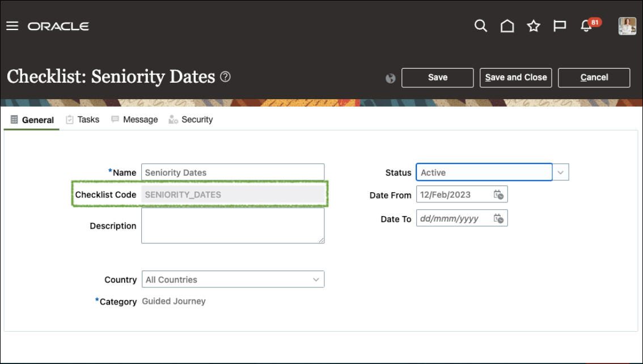
Task: Open Date From calendar picker
Action: click(498, 195)
